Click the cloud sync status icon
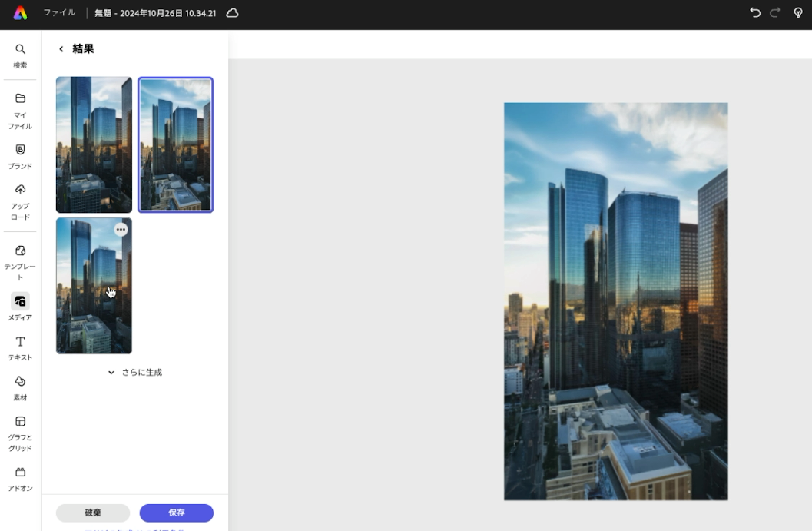812x531 pixels. coord(232,13)
